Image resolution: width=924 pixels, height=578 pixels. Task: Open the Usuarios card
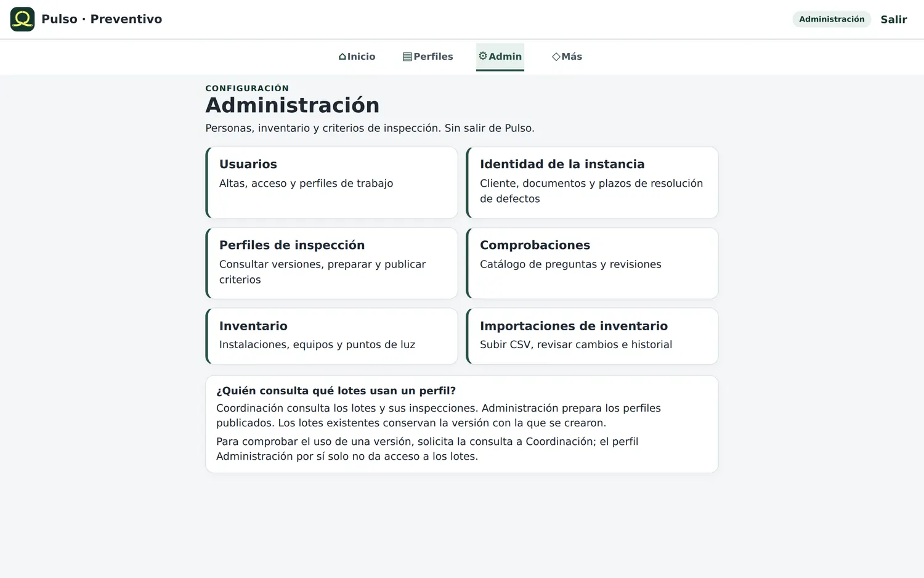(x=331, y=182)
